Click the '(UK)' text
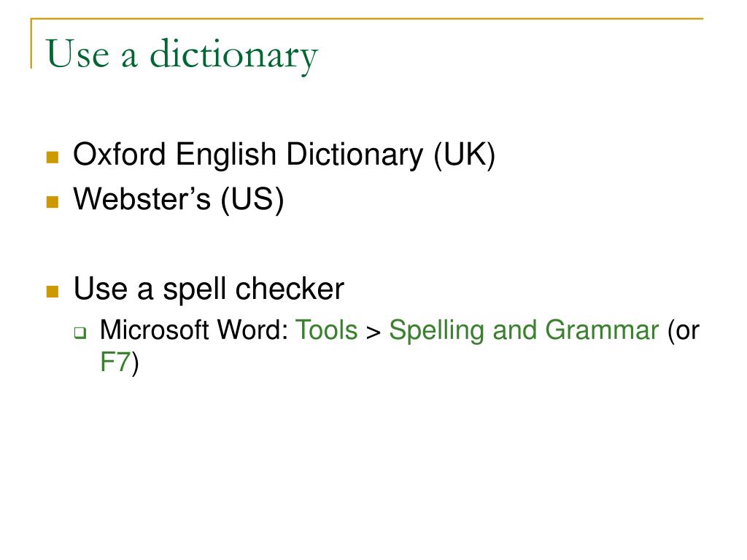747x560 pixels. point(465,155)
